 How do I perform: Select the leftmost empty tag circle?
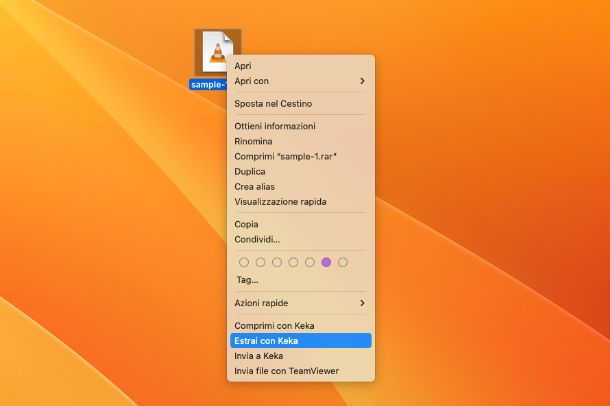click(244, 262)
